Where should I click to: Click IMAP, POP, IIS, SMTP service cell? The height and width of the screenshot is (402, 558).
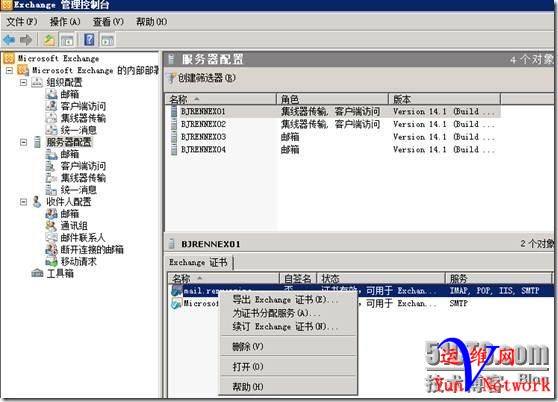coord(494,291)
